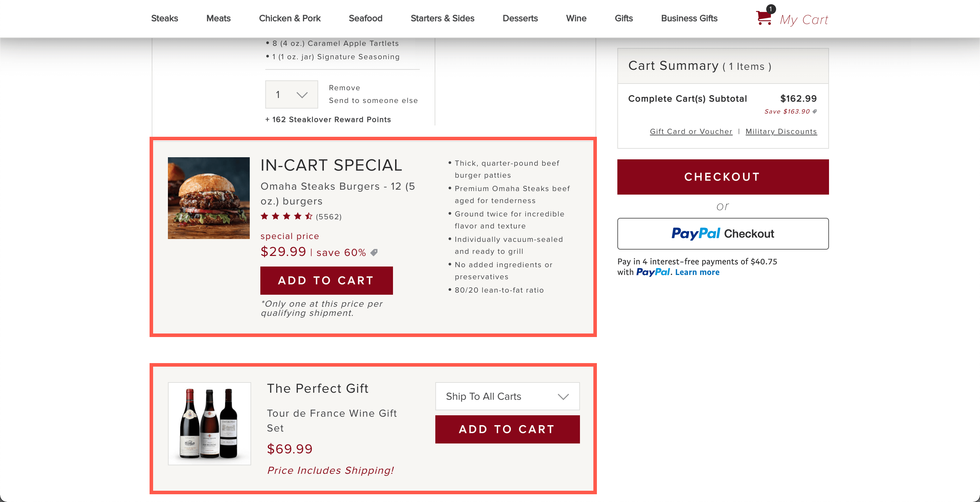Image resolution: width=980 pixels, height=502 pixels.
Task: Open the Military Discounts link
Action: 781,131
